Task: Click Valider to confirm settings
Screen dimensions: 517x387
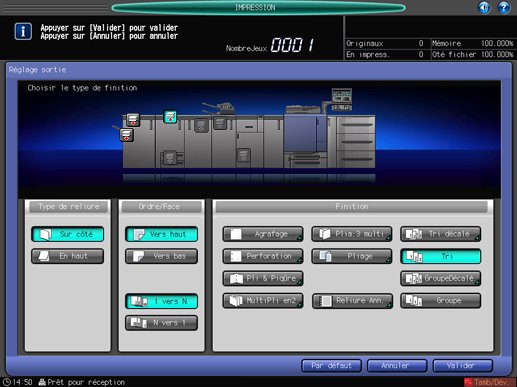Action: [x=463, y=366]
